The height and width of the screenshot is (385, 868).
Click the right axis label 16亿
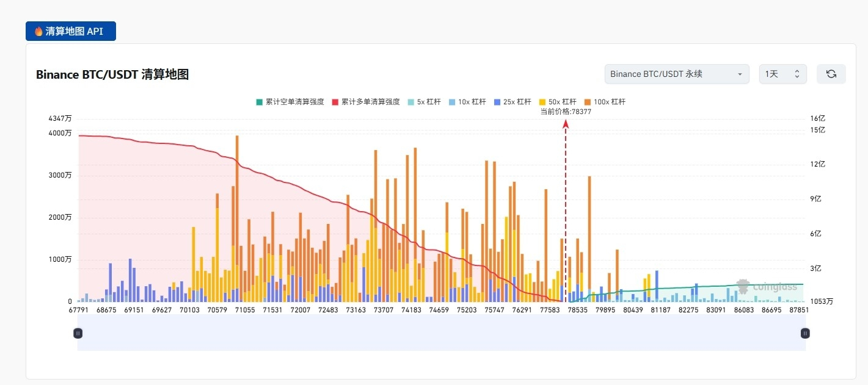817,118
